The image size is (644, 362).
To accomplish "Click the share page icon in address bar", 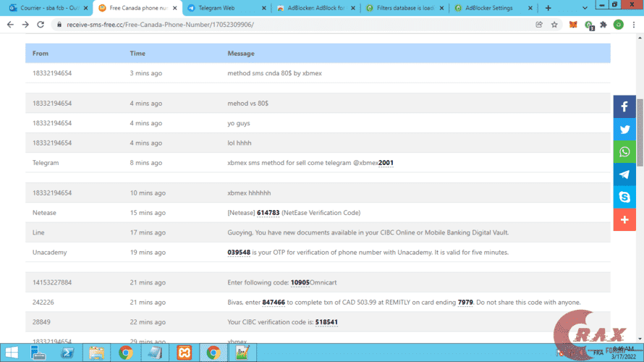I will click(539, 25).
